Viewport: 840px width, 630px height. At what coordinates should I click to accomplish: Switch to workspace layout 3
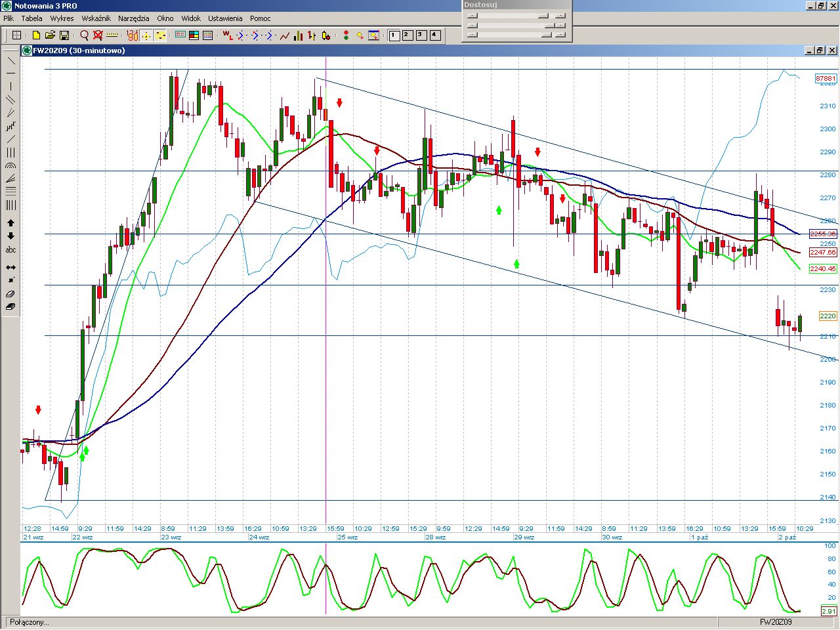click(421, 35)
